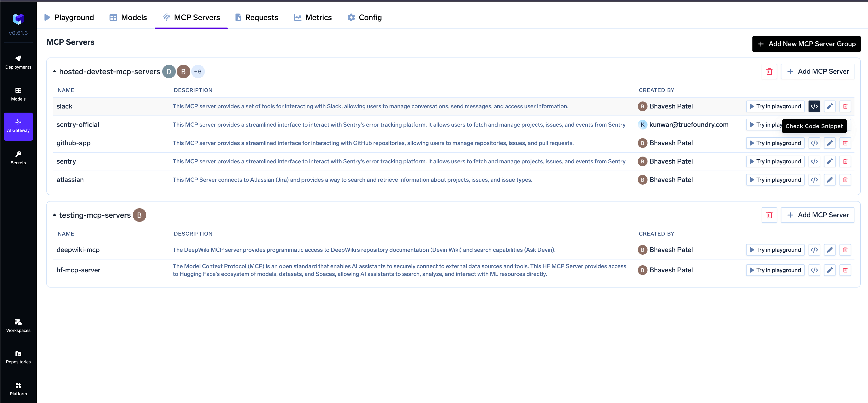The image size is (868, 403).
Task: Edit the slack MCP server
Action: (x=830, y=106)
